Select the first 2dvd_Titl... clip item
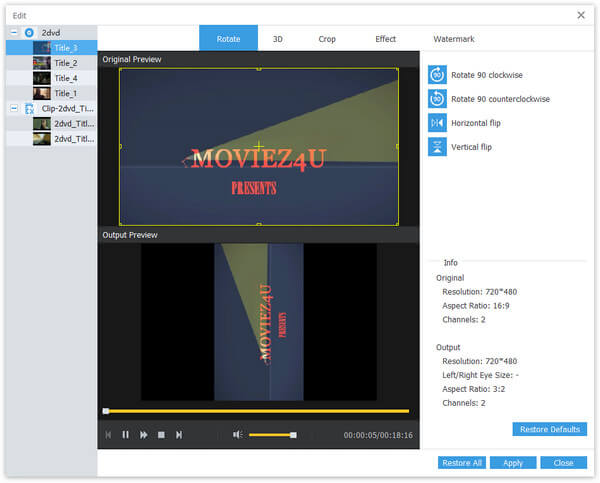Image resolution: width=600 pixels, height=483 pixels. point(51,124)
